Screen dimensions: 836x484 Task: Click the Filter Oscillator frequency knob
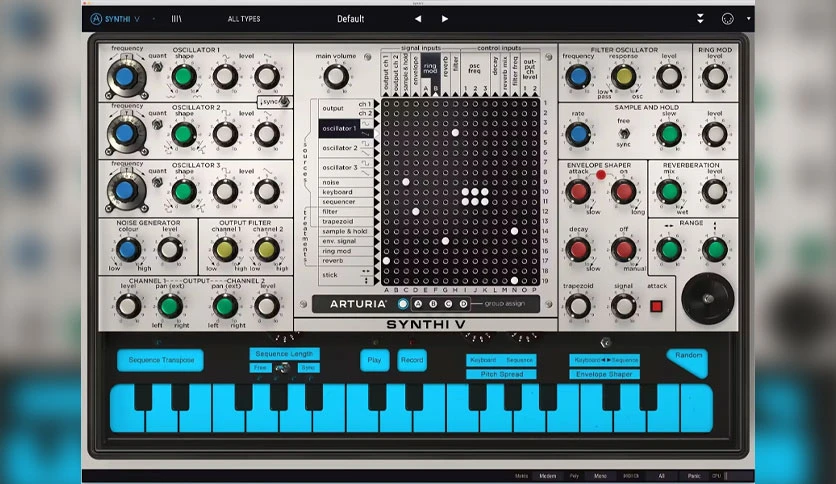coord(578,76)
